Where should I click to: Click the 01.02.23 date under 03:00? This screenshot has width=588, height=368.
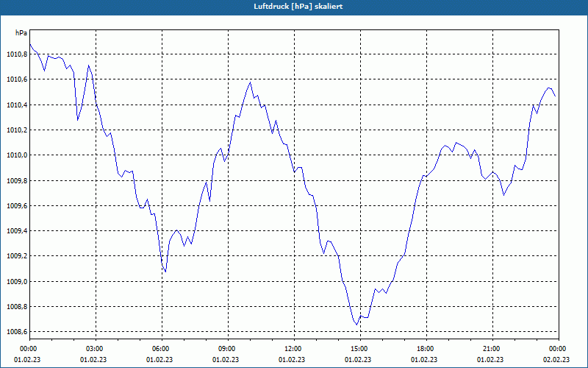pyautogui.click(x=93, y=360)
